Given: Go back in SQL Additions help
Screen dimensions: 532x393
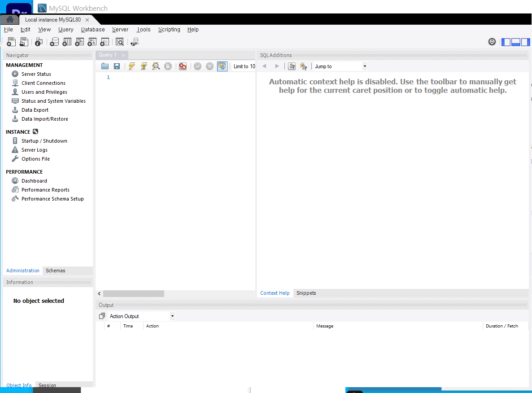Looking at the screenshot, I should click(x=264, y=66).
